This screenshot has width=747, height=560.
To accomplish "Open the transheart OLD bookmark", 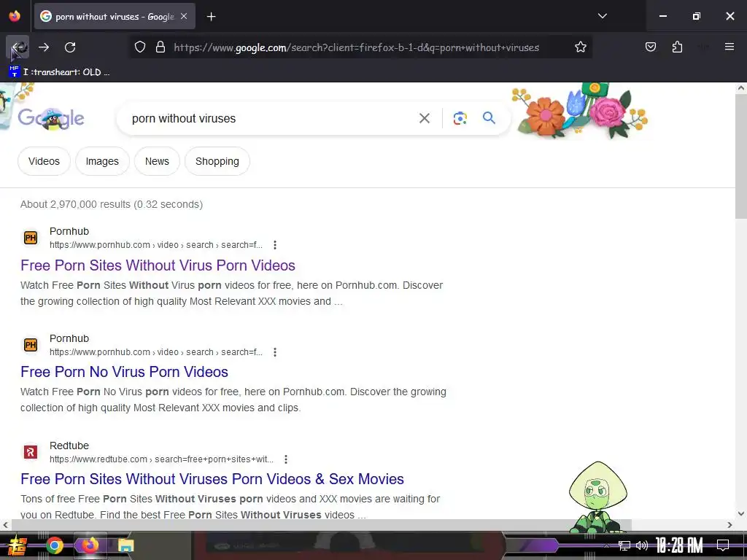I will (x=60, y=72).
